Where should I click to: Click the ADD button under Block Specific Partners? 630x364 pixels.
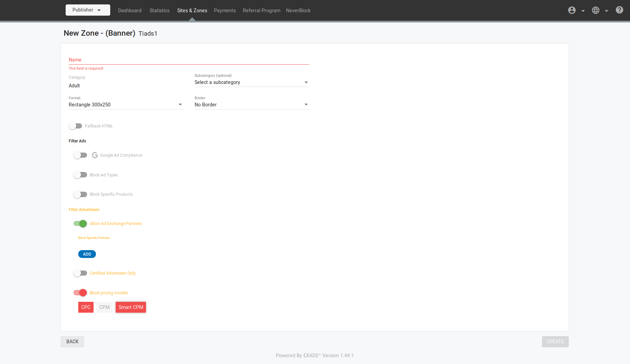click(x=87, y=254)
